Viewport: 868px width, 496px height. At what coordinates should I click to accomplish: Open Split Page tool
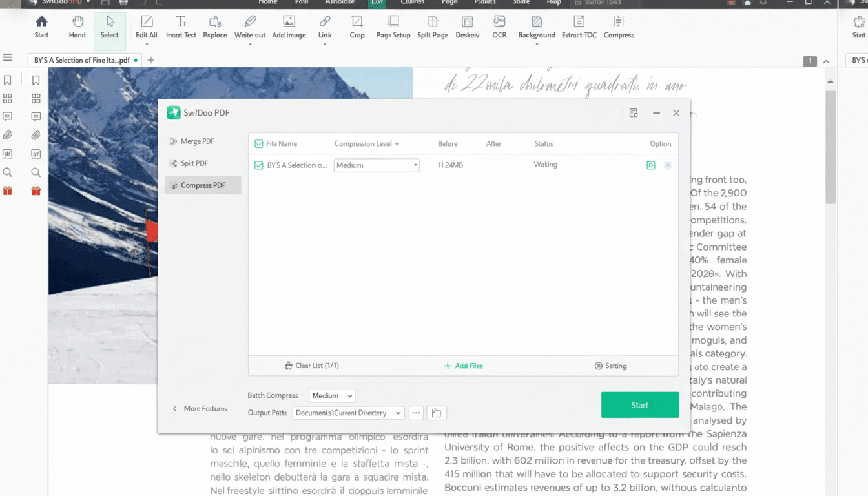[x=432, y=28]
